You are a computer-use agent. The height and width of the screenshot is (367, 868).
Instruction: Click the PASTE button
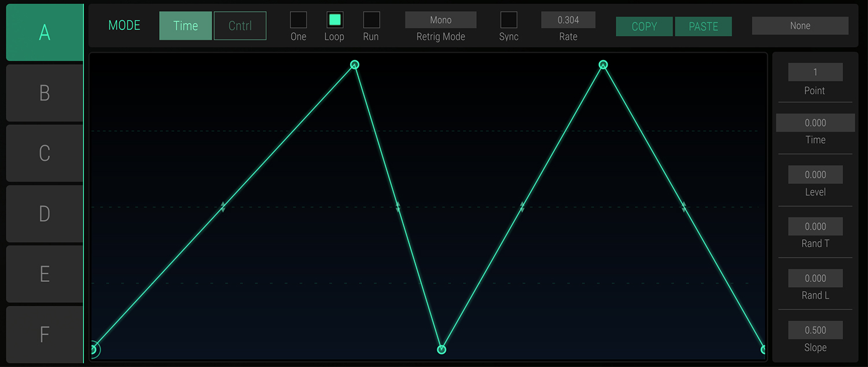click(704, 27)
